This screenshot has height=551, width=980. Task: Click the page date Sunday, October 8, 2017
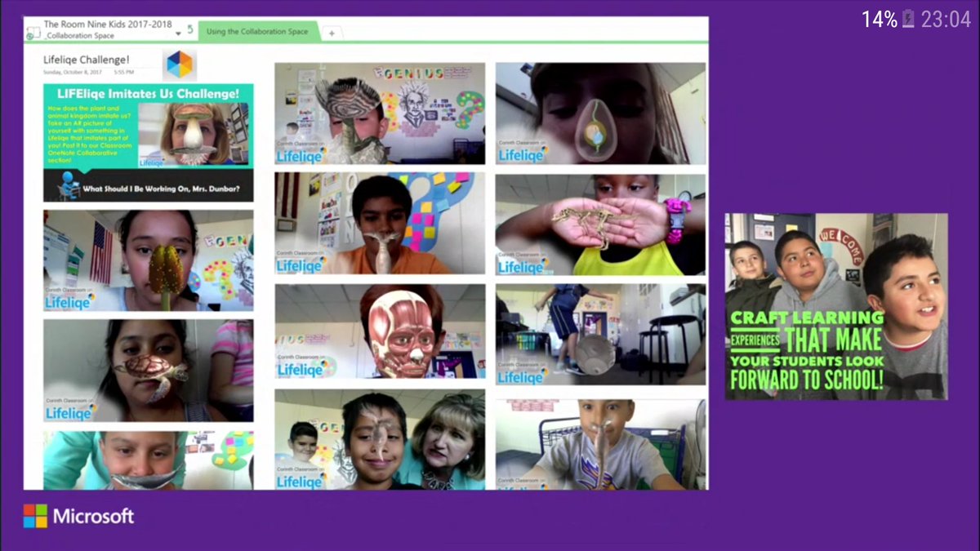coord(72,72)
